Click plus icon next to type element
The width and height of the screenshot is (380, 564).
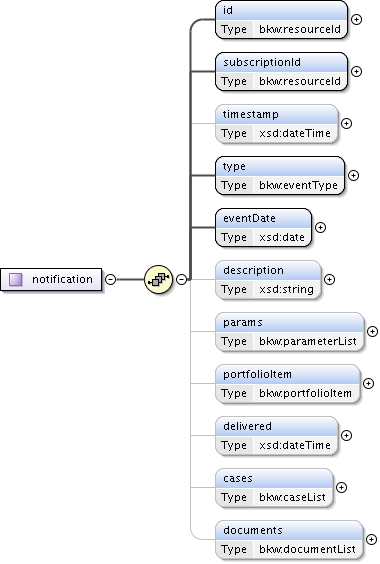[353, 176]
